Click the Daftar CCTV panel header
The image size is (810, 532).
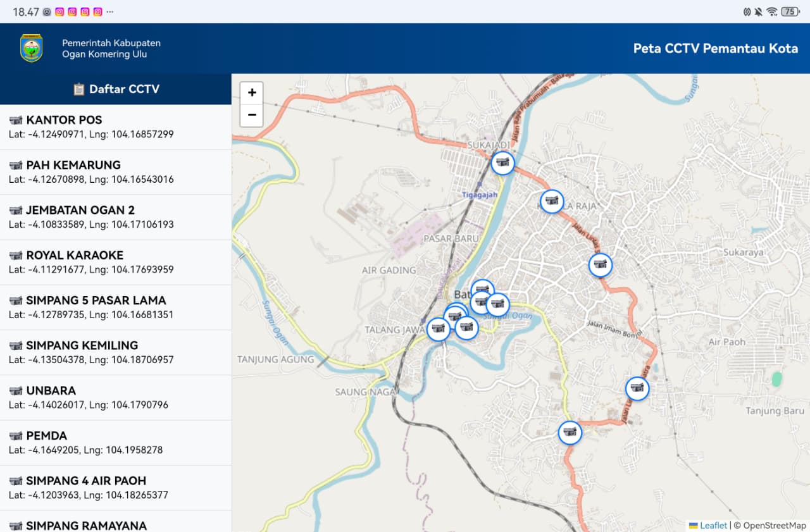pos(116,89)
